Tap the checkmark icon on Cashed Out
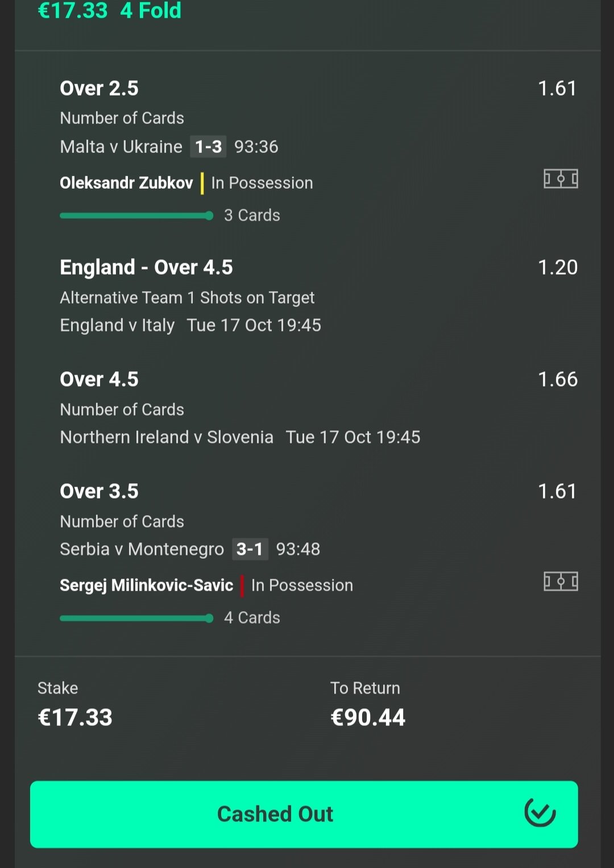 [x=540, y=813]
